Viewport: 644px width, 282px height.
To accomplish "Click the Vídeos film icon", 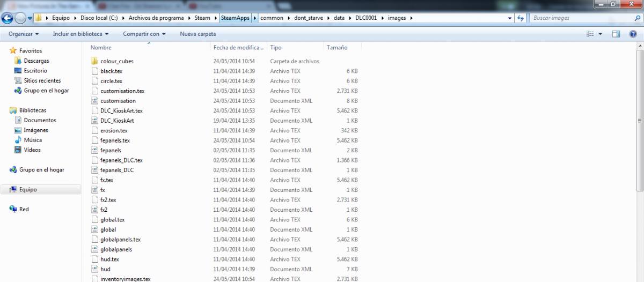I will point(18,150).
